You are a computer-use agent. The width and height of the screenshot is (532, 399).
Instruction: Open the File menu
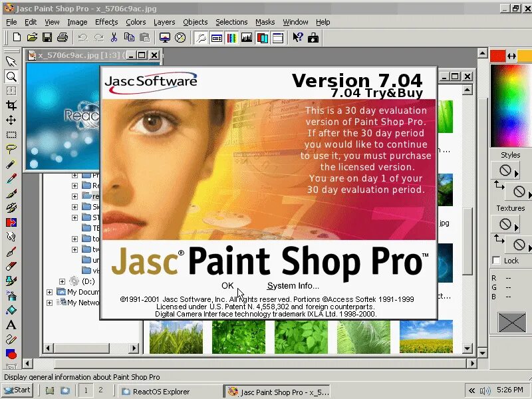point(11,22)
